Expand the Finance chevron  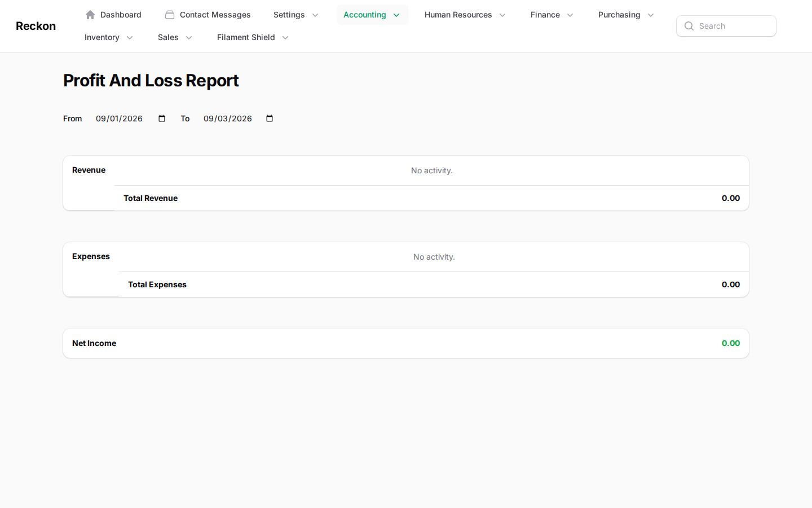(570, 15)
